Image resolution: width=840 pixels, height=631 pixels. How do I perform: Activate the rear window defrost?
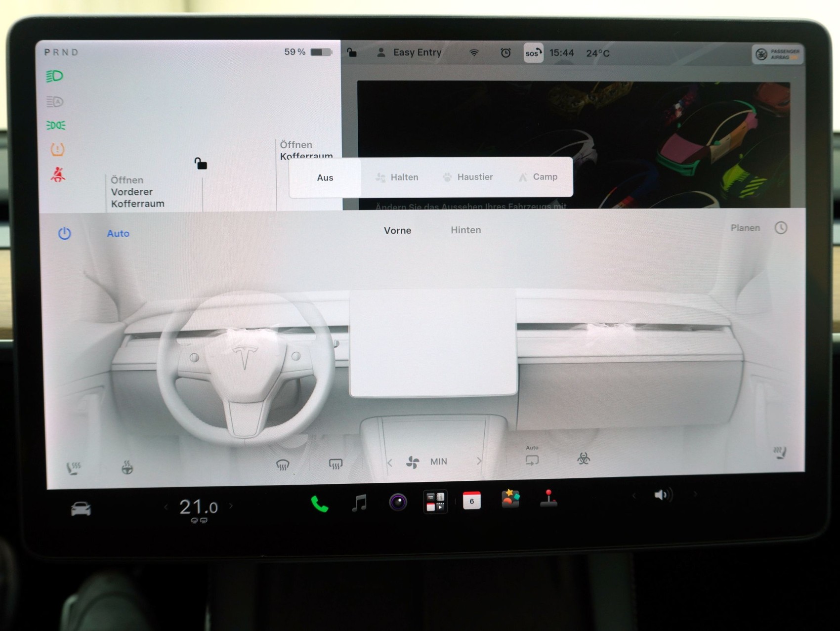click(x=336, y=463)
